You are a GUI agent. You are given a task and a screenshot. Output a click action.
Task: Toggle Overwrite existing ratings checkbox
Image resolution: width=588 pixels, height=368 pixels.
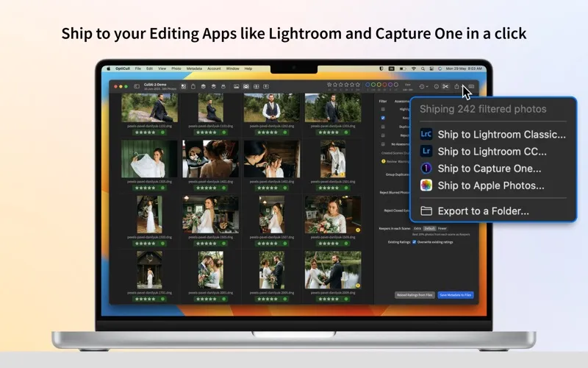[x=415, y=242]
